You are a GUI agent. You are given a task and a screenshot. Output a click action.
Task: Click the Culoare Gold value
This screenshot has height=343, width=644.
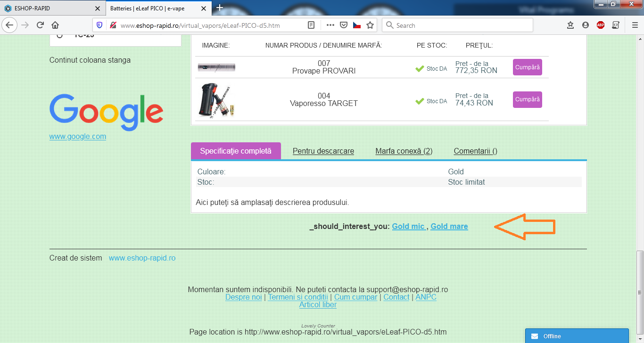tap(456, 172)
